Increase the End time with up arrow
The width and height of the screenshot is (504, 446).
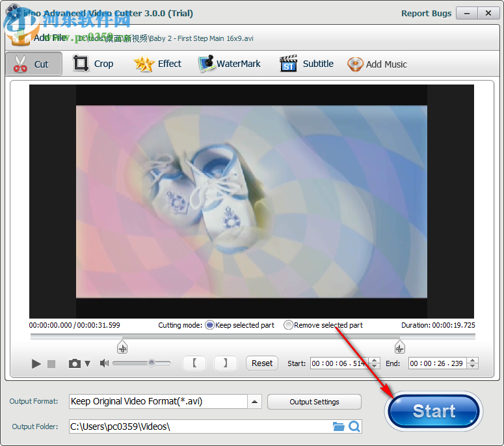pos(473,360)
